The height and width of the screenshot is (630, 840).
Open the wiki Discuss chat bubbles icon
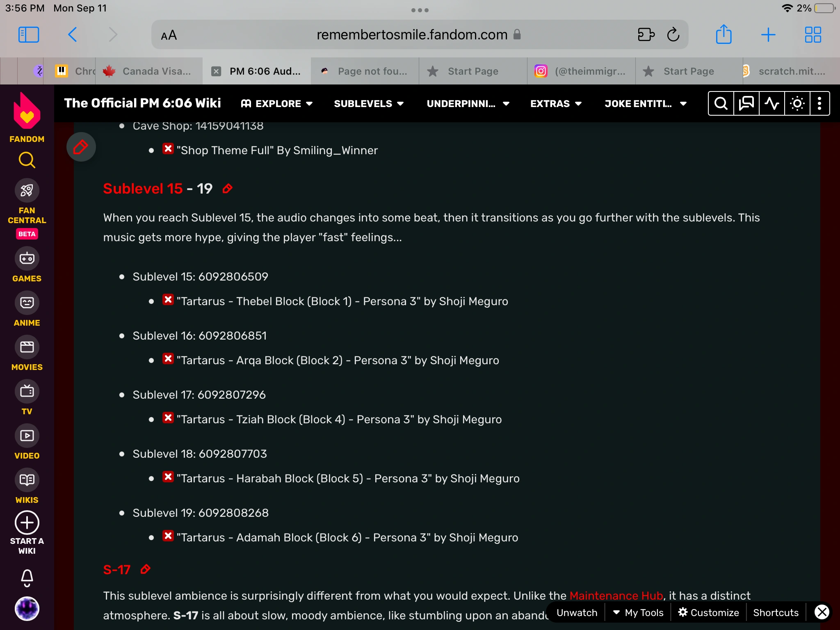click(x=746, y=103)
